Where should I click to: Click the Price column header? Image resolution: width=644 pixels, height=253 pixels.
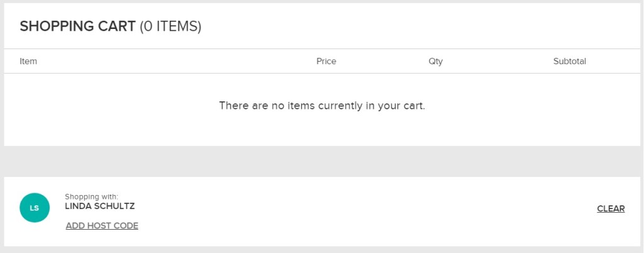(326, 62)
